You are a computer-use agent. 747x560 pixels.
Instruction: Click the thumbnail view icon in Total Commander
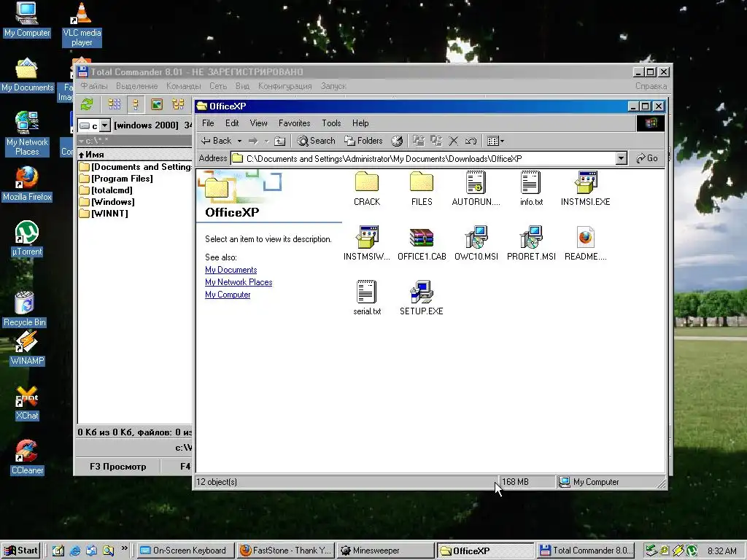(x=157, y=104)
